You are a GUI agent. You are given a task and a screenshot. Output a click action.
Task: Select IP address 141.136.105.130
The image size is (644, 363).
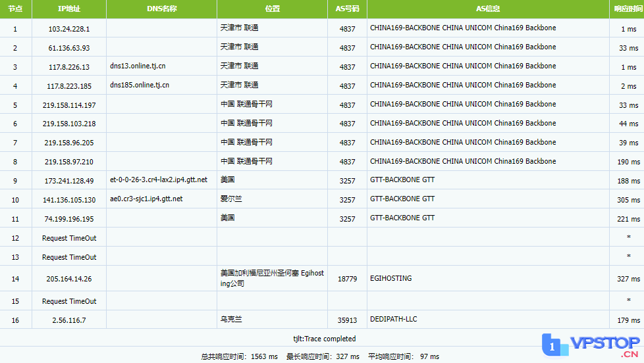pyautogui.click(x=69, y=200)
